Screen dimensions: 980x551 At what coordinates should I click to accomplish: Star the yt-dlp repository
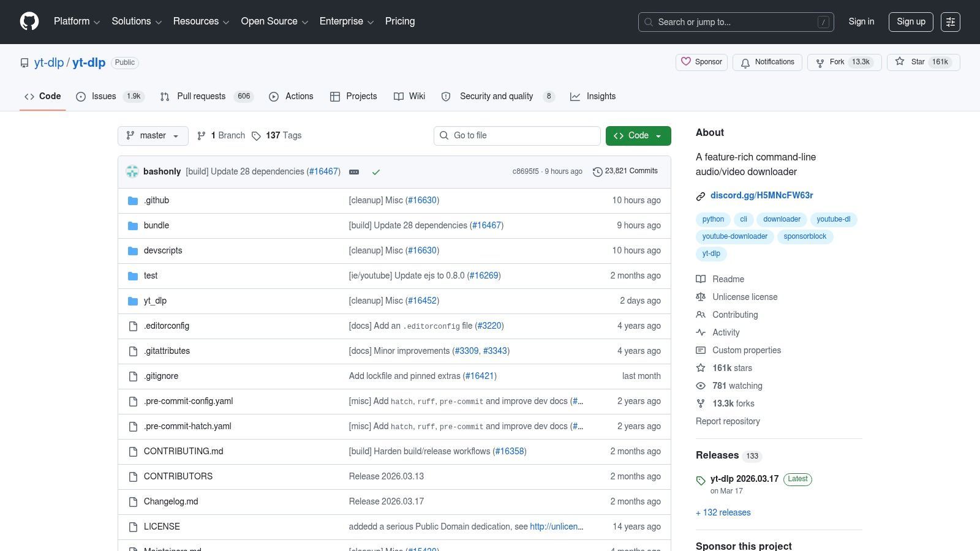pyautogui.click(x=924, y=62)
